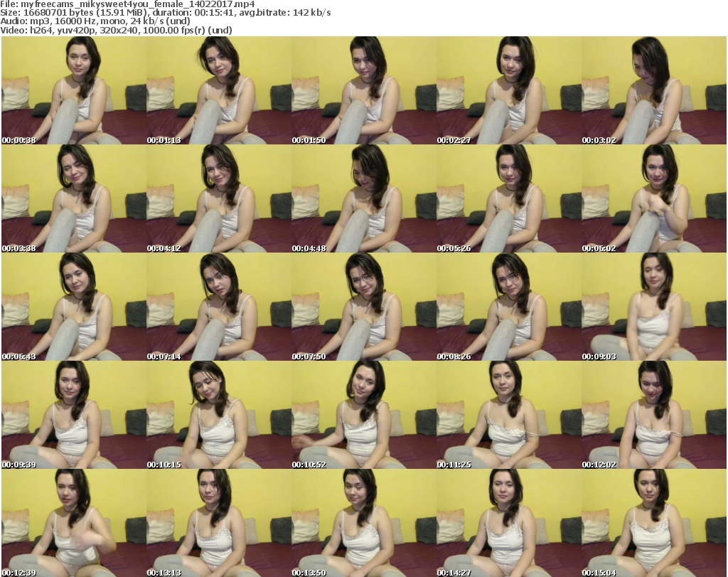Image resolution: width=728 pixels, height=577 pixels.
Task: Pick the thumbnail at 00:03:02
Action: pyautogui.click(x=654, y=90)
